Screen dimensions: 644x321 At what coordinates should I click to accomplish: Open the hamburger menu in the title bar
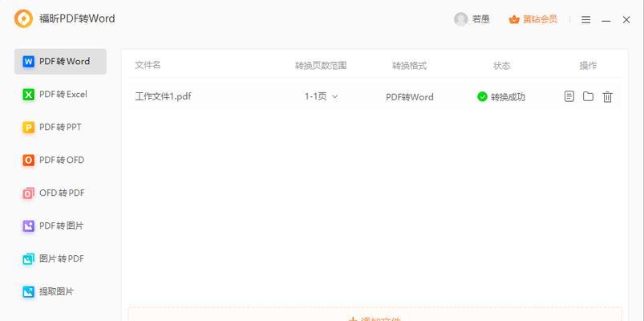[x=586, y=20]
